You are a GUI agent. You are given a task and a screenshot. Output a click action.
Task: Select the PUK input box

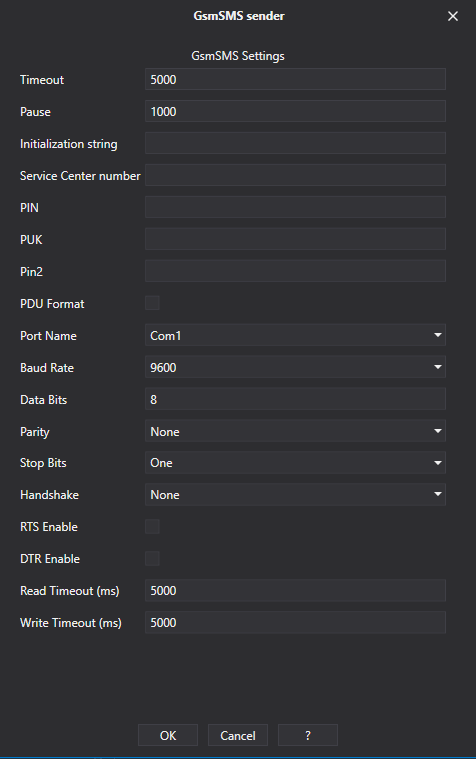click(295, 239)
